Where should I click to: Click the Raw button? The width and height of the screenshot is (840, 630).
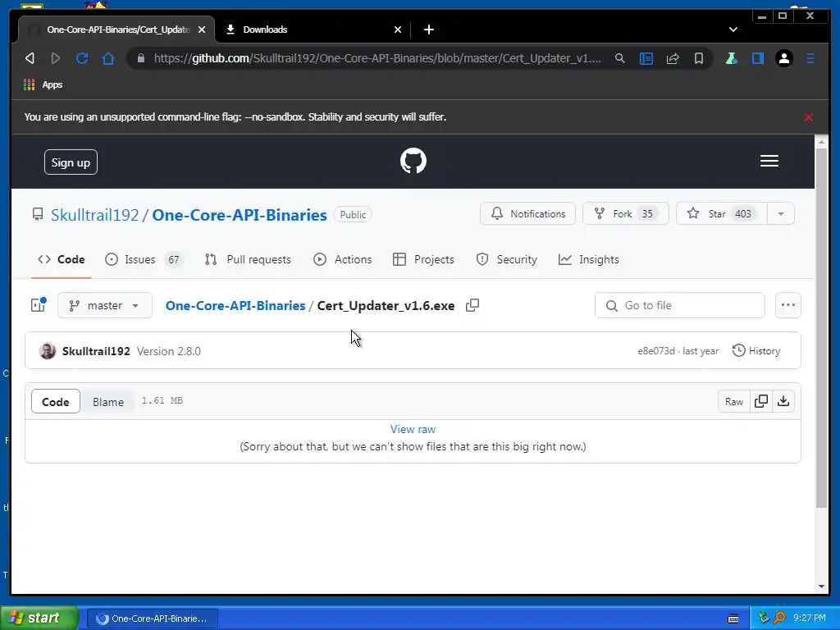[x=734, y=401]
